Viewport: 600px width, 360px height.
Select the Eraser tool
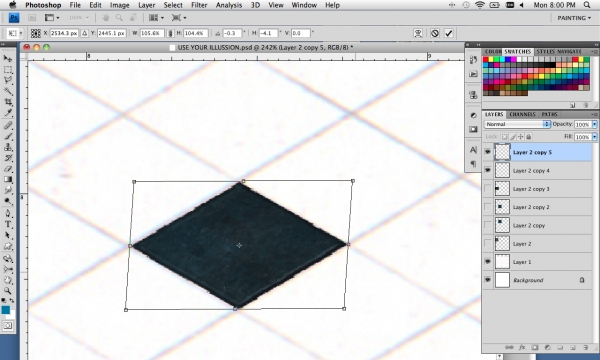[8, 168]
